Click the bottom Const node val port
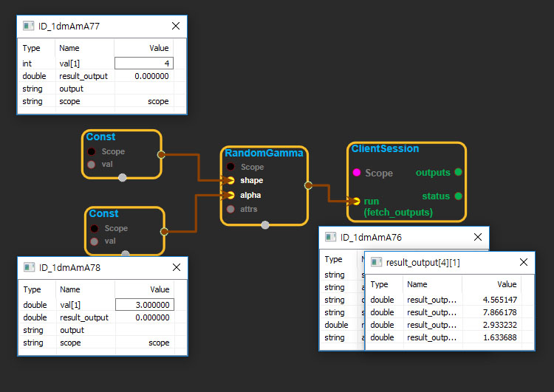 coord(95,241)
